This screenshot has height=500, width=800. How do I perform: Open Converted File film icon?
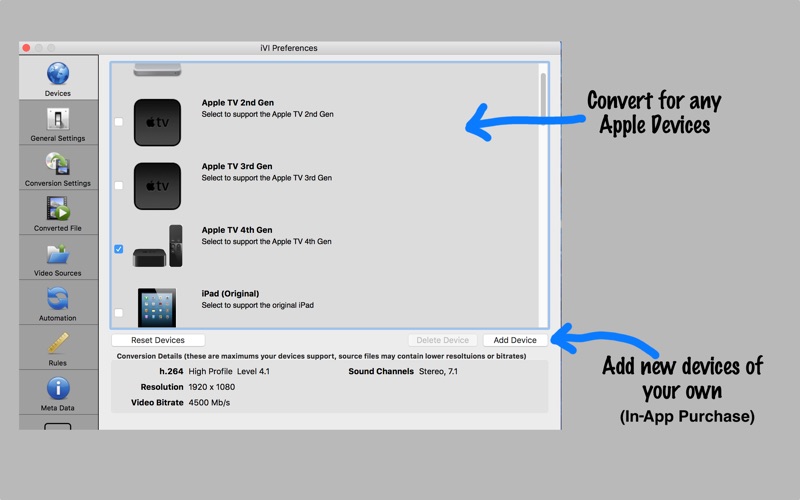tap(58, 209)
